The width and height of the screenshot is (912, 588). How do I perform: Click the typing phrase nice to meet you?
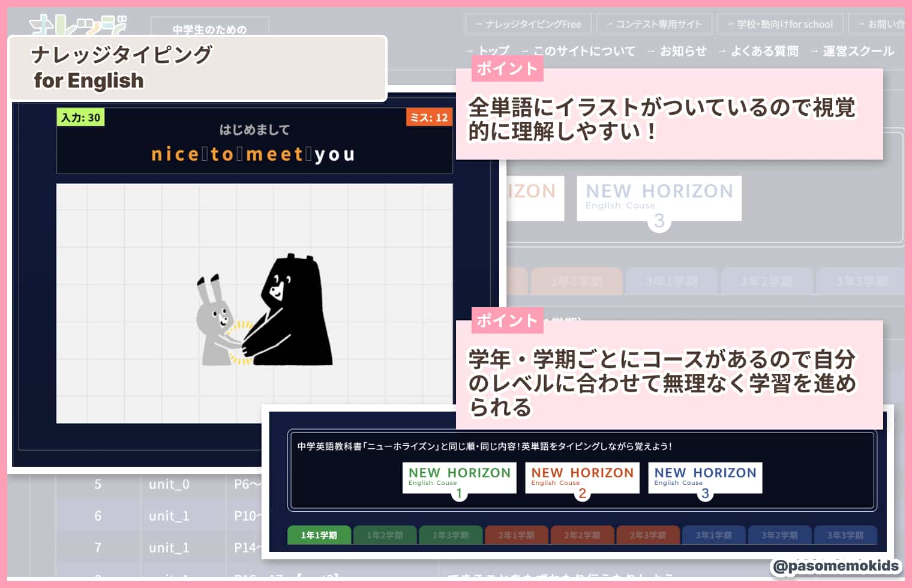coord(253,154)
